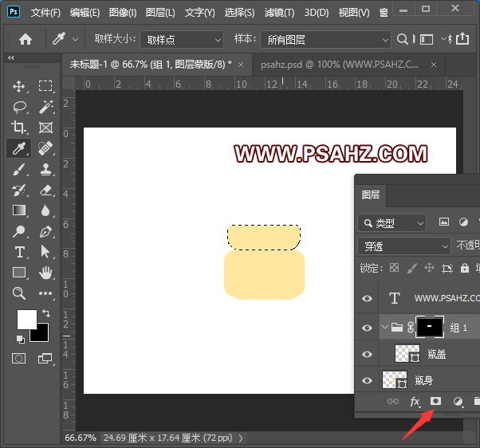Select the Magic Wand tool
Screen dimensions: 480x448
(x=46, y=107)
